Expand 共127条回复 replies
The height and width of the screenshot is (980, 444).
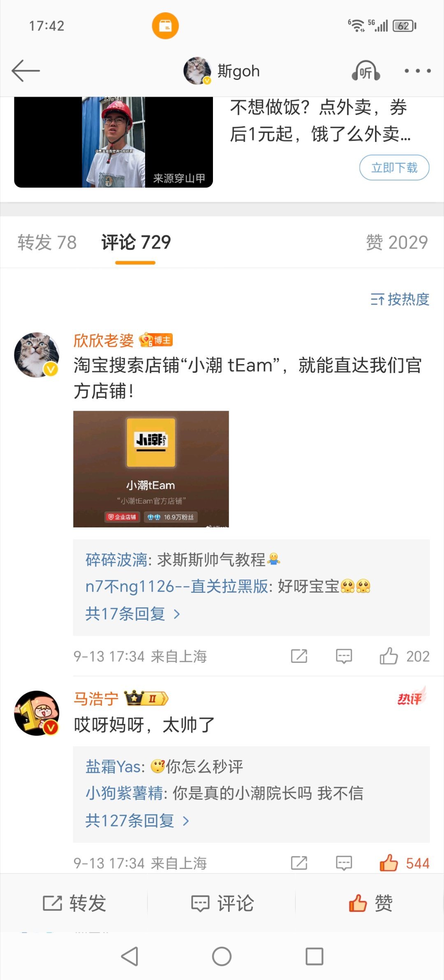[137, 821]
